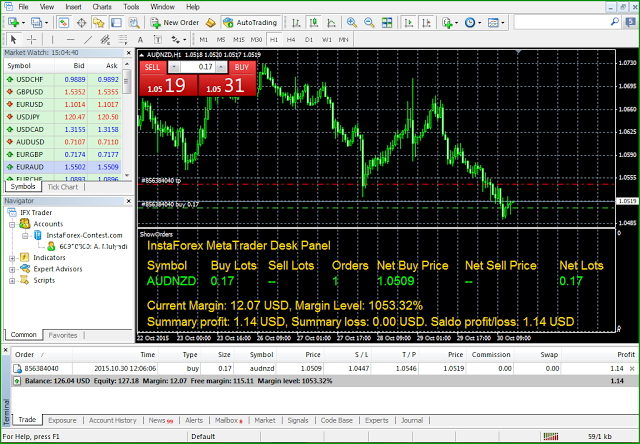The image size is (640, 444).
Task: Select the vertical line tool
Action: (52, 40)
